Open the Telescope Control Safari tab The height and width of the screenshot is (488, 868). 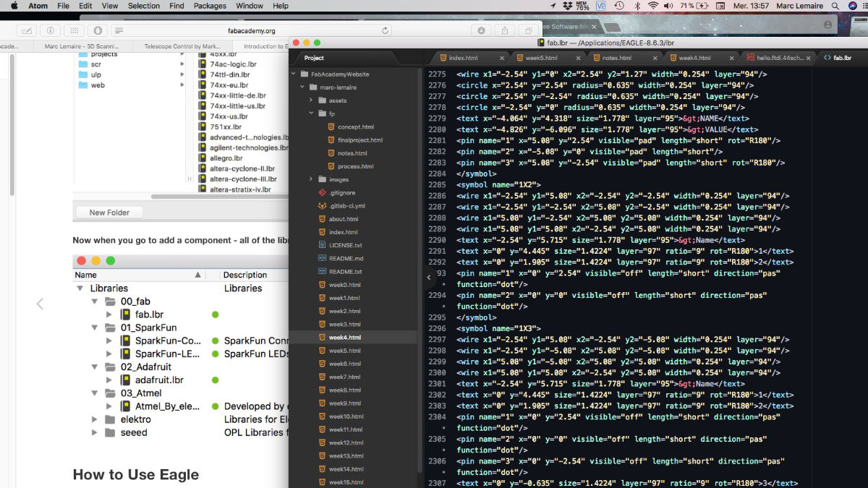point(182,46)
